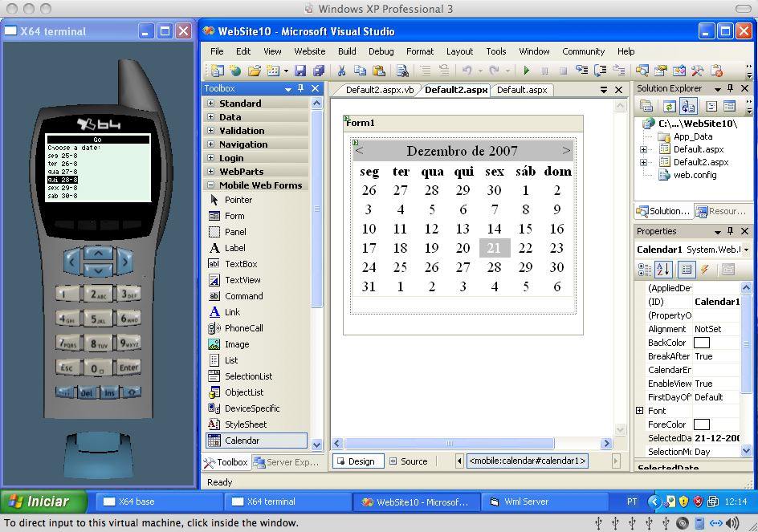Collapse the Mobile Web Forms group
The image size is (758, 532).
pos(210,185)
